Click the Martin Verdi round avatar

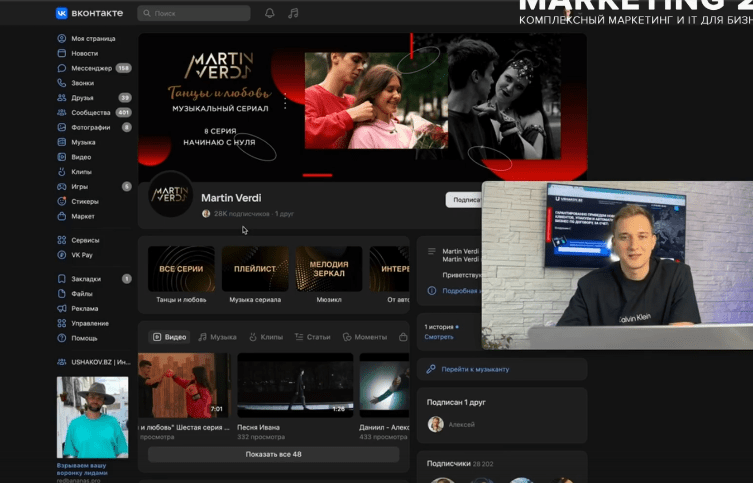click(170, 194)
